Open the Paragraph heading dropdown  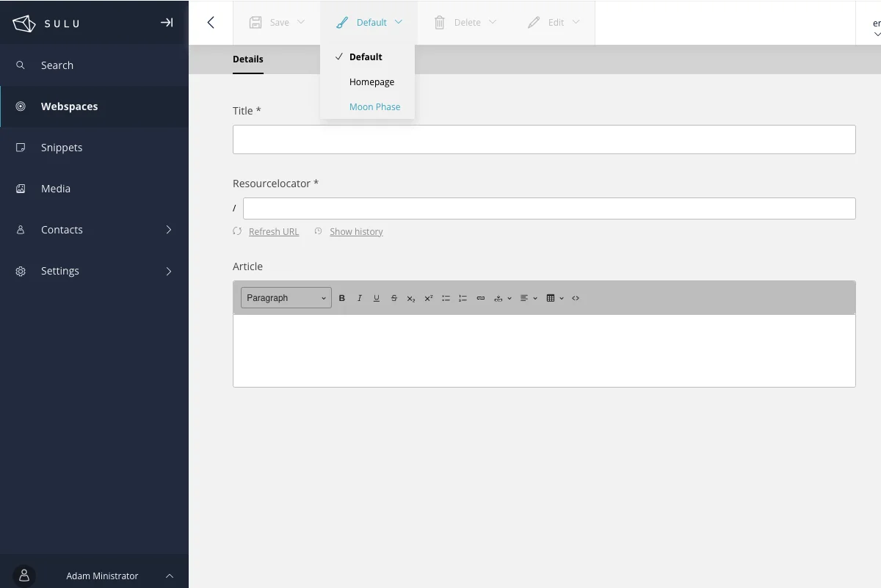(x=286, y=298)
